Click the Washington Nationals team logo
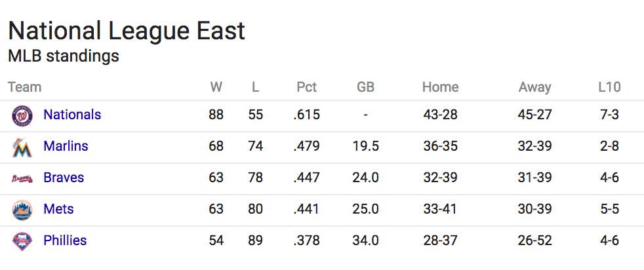644x270 pixels. tap(22, 116)
